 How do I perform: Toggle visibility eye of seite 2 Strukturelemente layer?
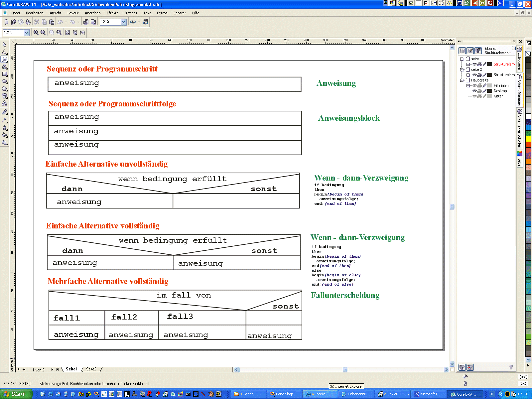474,75
